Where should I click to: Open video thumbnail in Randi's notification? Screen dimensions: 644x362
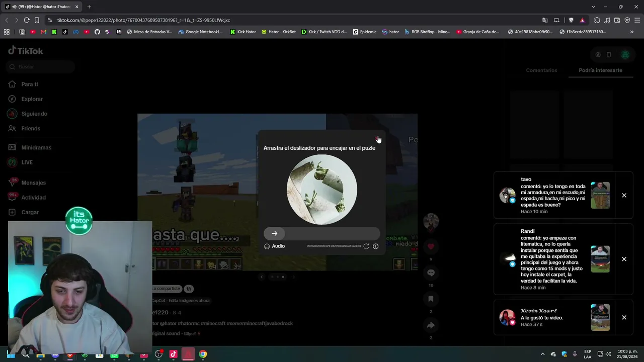click(x=600, y=259)
